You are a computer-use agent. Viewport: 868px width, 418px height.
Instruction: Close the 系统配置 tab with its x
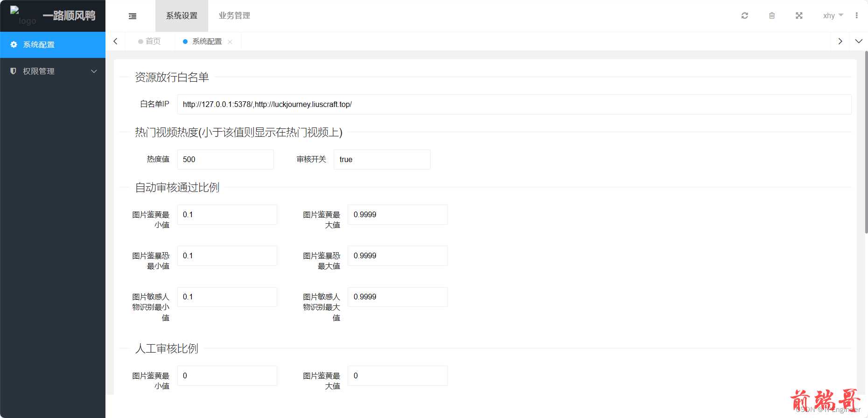point(230,42)
